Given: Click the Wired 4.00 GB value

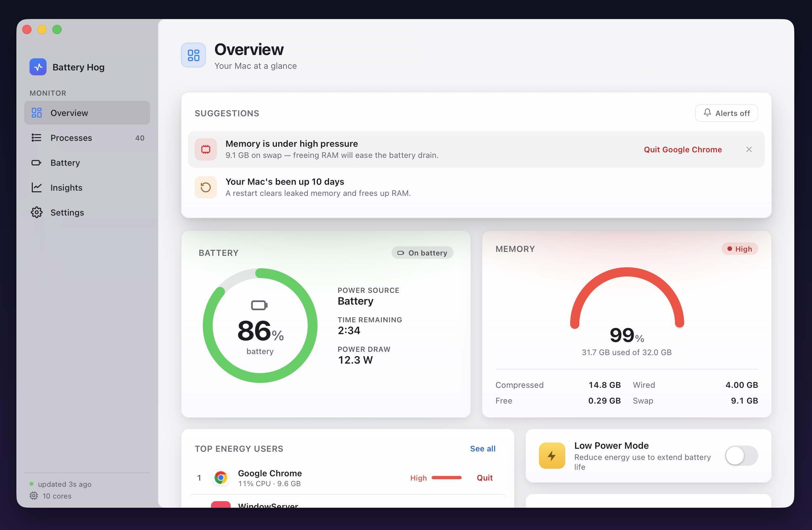Looking at the screenshot, I should pos(741,385).
